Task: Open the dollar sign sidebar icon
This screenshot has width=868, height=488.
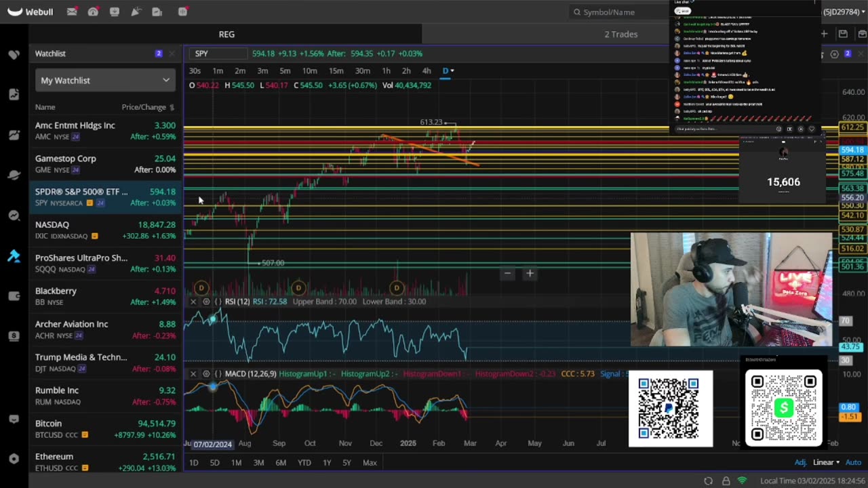Action: coord(14,335)
